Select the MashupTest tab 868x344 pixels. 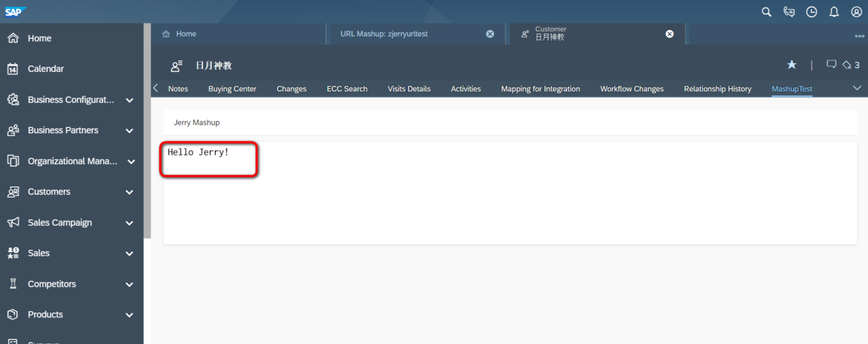[792, 89]
